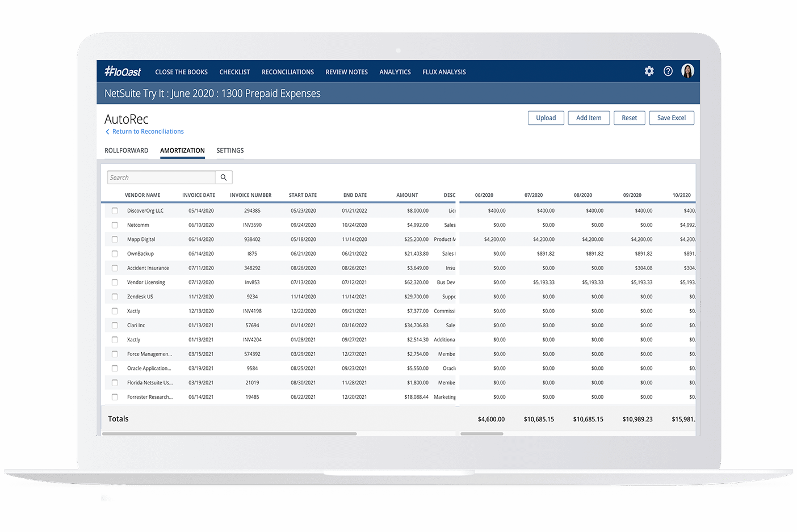The width and height of the screenshot is (797, 532).
Task: Click the amount $34,706.83
Action: (x=417, y=326)
